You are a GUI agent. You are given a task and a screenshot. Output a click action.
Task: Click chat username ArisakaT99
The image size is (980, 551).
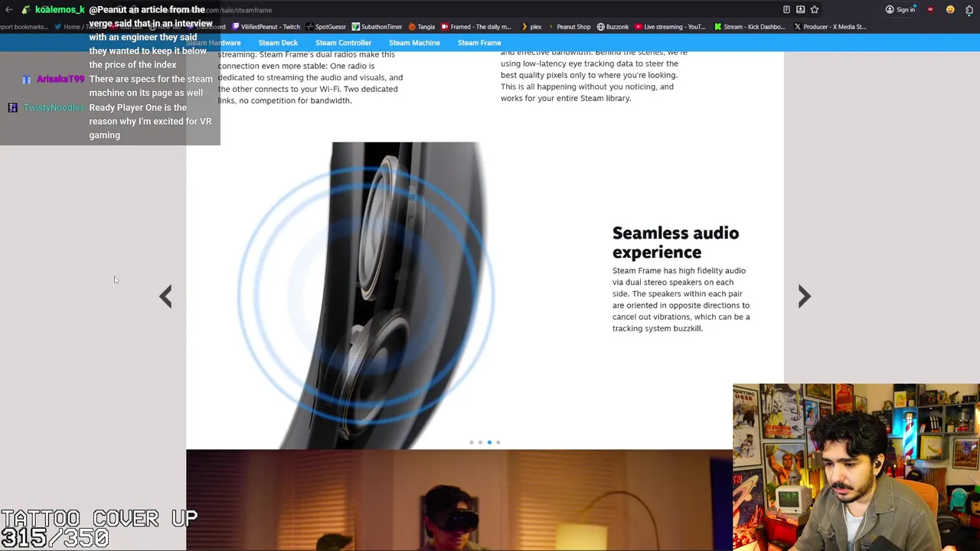(60, 80)
